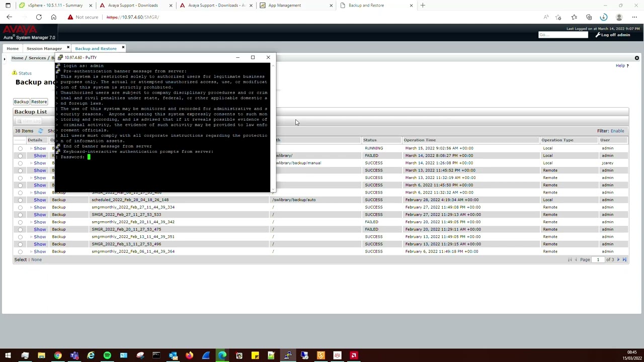Enable the table filter

click(x=617, y=131)
